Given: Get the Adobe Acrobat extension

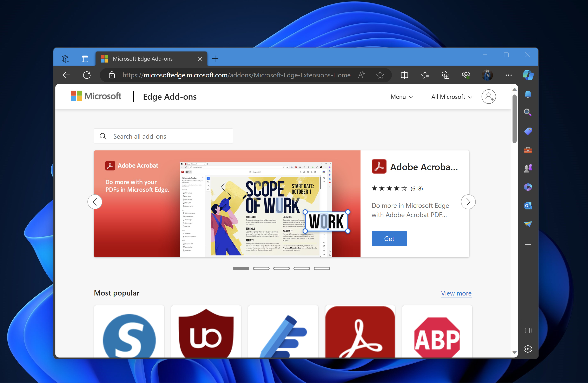Looking at the screenshot, I should [x=389, y=238].
